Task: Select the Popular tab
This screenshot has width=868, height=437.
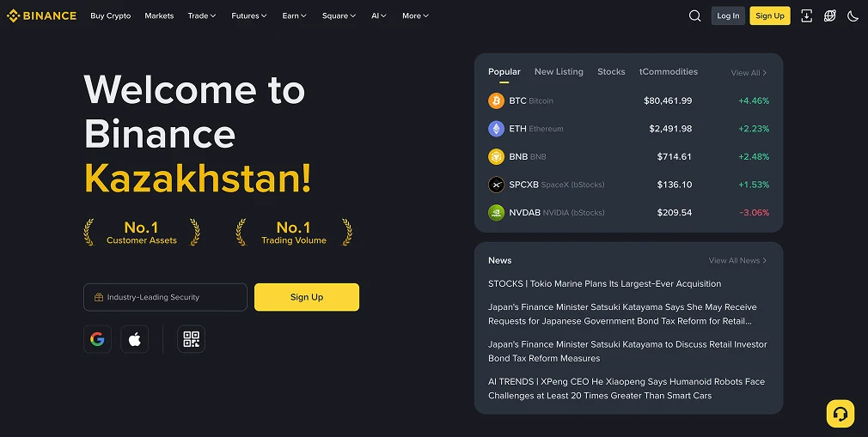Action: tap(504, 72)
